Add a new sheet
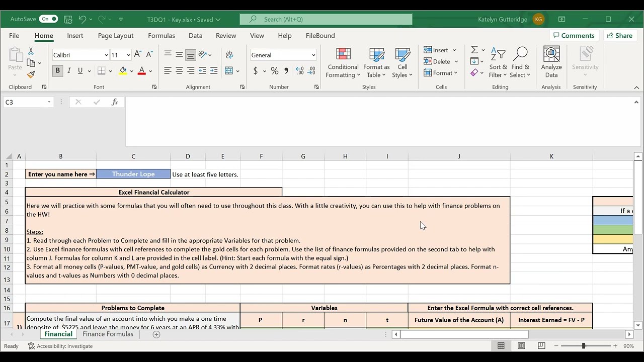The height and width of the screenshot is (362, 644). [x=156, y=334]
